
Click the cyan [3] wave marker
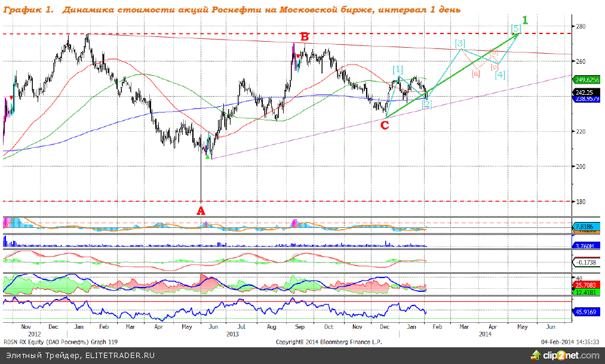point(459,44)
